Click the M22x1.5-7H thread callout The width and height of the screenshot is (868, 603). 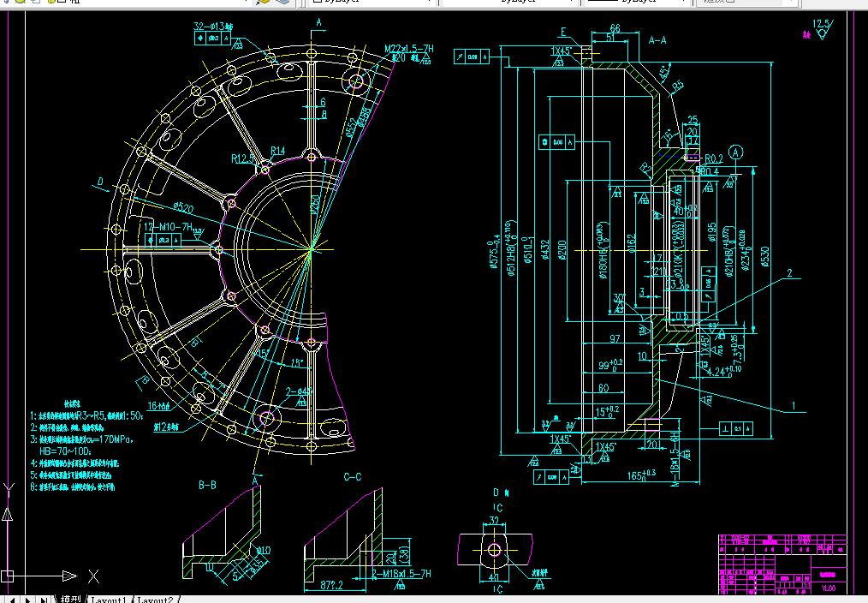tap(409, 50)
